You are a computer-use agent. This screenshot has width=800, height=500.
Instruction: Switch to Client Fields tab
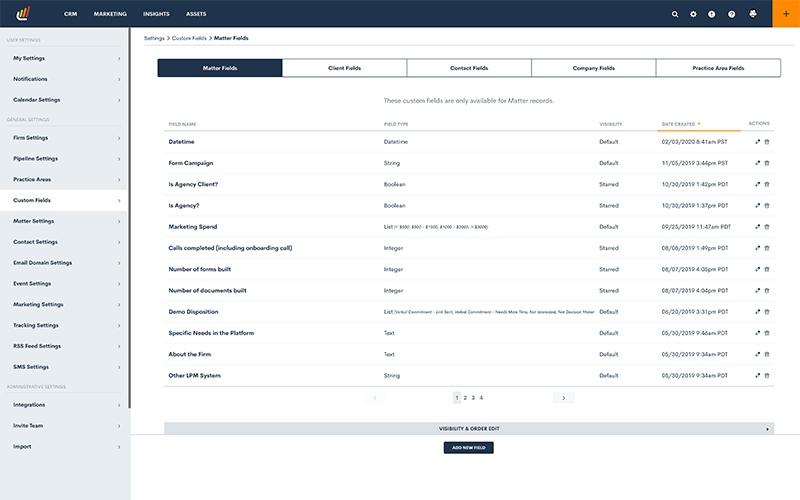pos(344,68)
